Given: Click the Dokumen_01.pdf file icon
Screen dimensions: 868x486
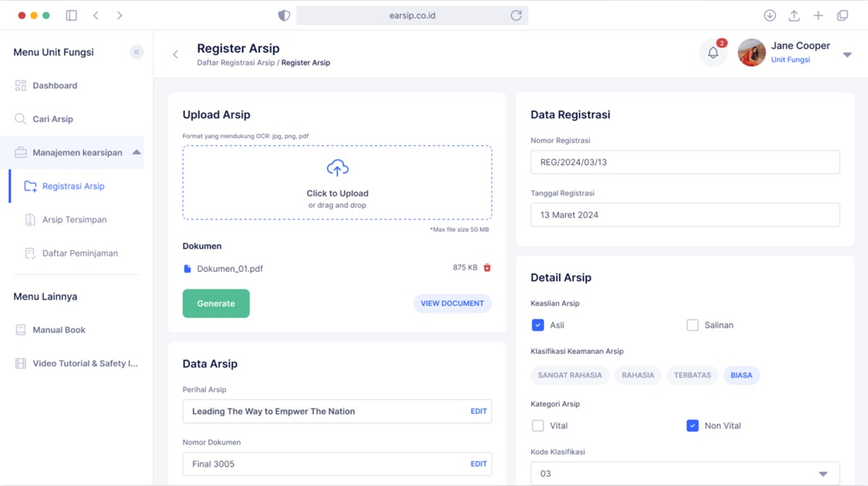Looking at the screenshot, I should coord(187,268).
